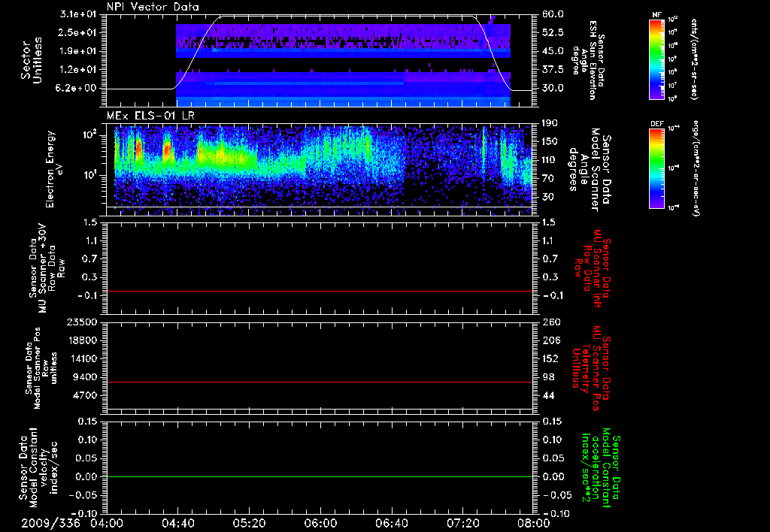Click the green zero line in velocity panel
The image size is (770, 532).
[320, 476]
